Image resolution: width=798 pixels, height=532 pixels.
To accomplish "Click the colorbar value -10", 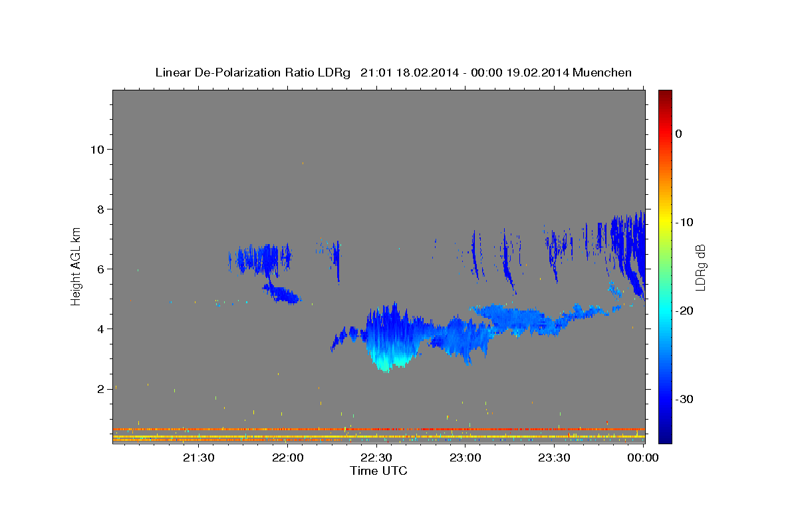I will tap(684, 222).
